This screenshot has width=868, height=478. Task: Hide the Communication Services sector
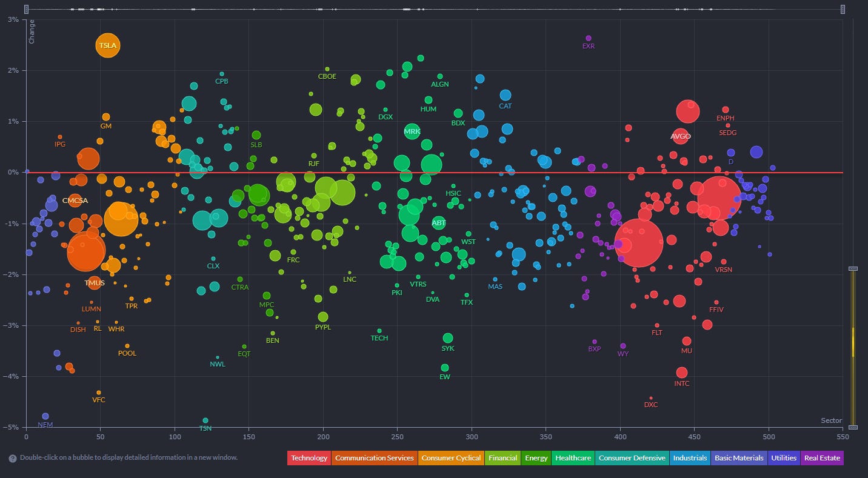374,458
